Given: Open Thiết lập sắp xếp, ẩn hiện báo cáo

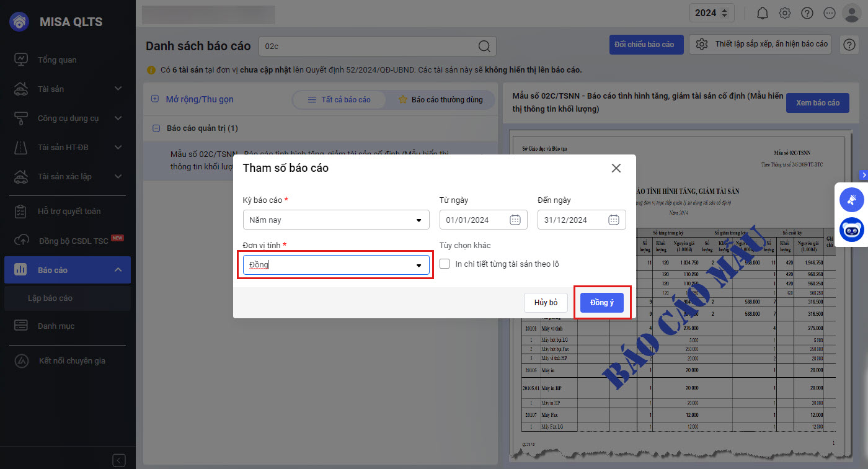Looking at the screenshot, I should click(760, 45).
